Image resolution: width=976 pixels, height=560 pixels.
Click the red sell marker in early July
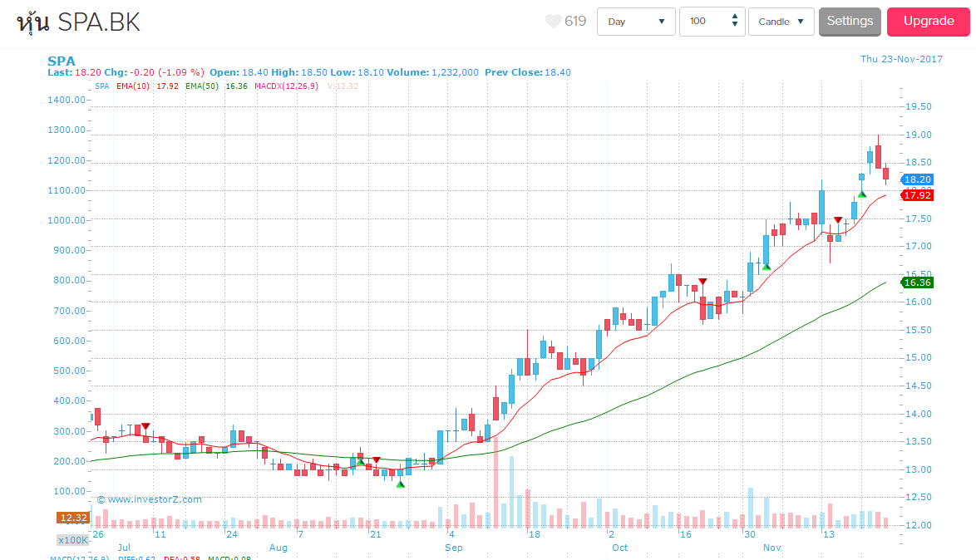coord(145,426)
